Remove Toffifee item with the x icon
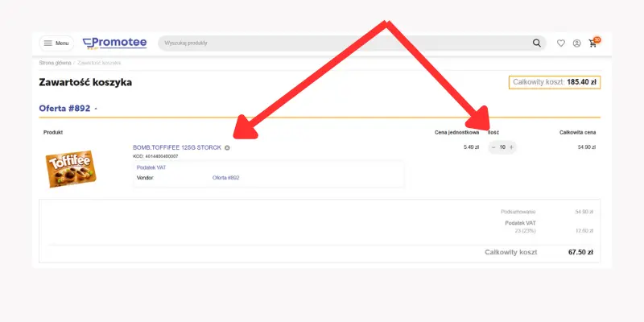 [x=227, y=147]
